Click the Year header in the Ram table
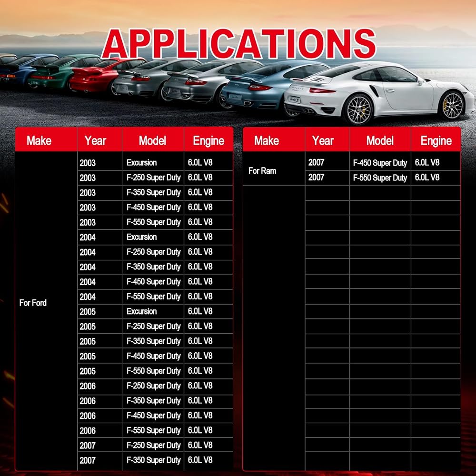Screen dimensions: 476x476 (323, 140)
